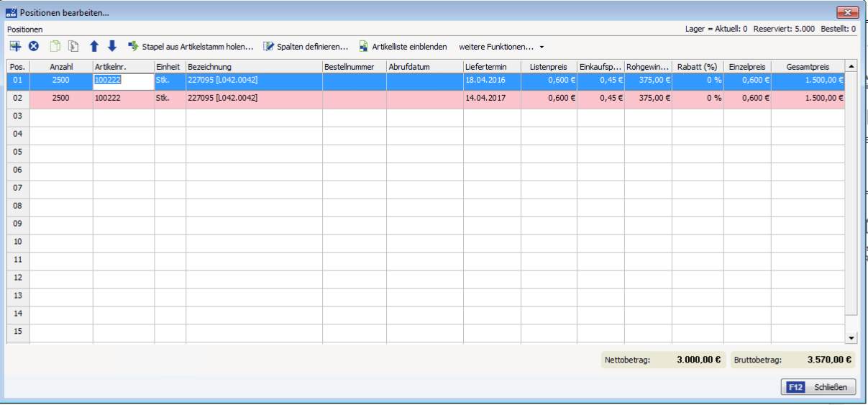The width and height of the screenshot is (868, 405).
Task: Open Spalten definieren
Action: (x=306, y=46)
